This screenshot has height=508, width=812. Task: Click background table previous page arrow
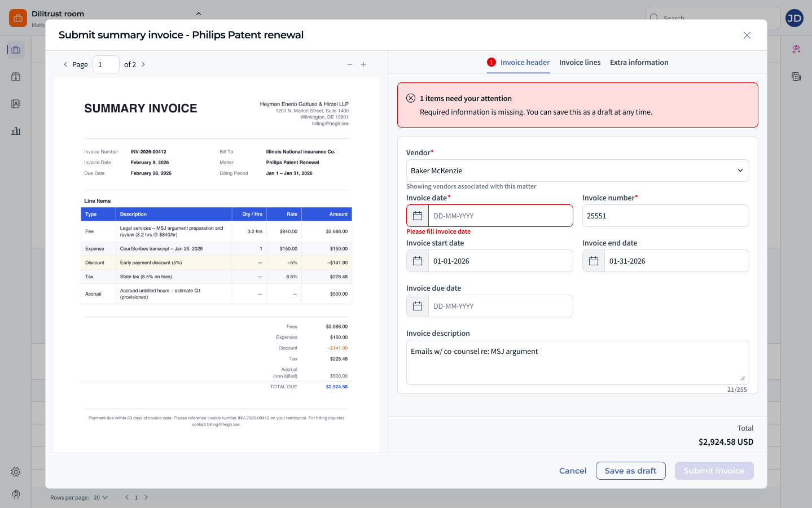point(127,497)
